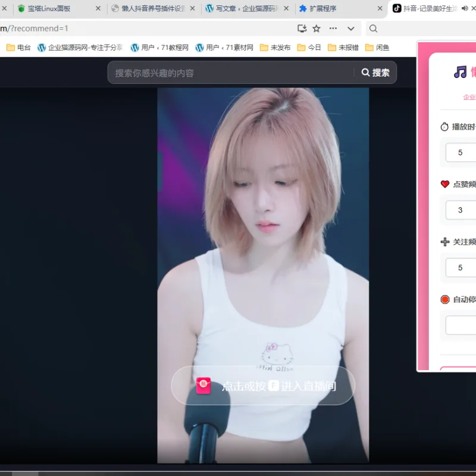Open the 写文章 企业猫源码 tab
476x476 pixels.
246,8
